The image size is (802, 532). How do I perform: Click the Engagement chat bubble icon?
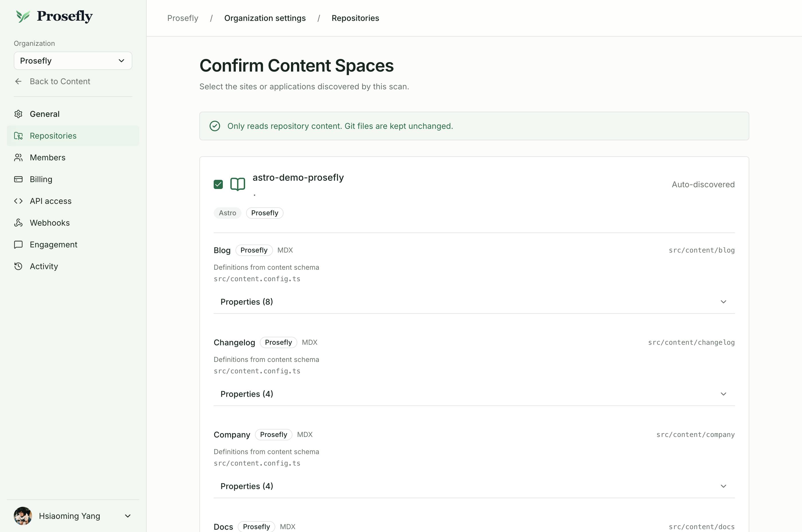(x=18, y=244)
